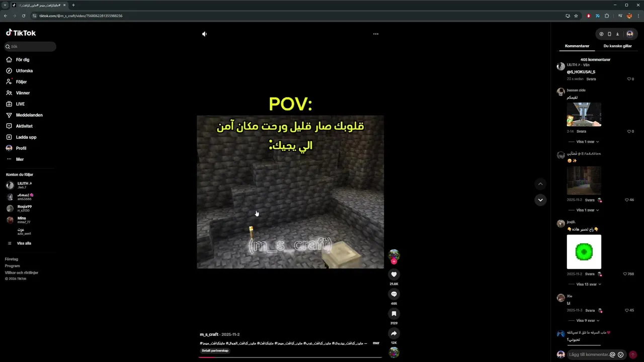Viewport: 644px width, 362px height.
Task: Open the Chrome extensions puzzle icon
Action: (607, 16)
